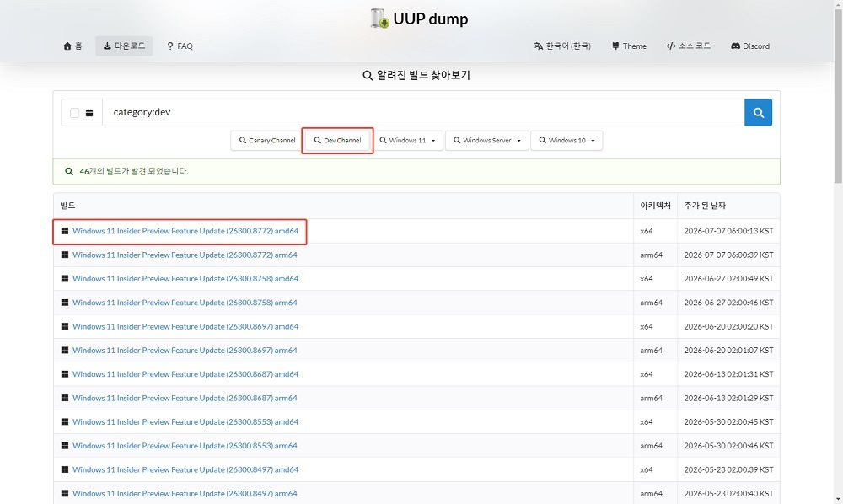843x504 pixels.
Task: Click the 알려진 빌드 찾아보기 heading
Action: [x=416, y=75]
